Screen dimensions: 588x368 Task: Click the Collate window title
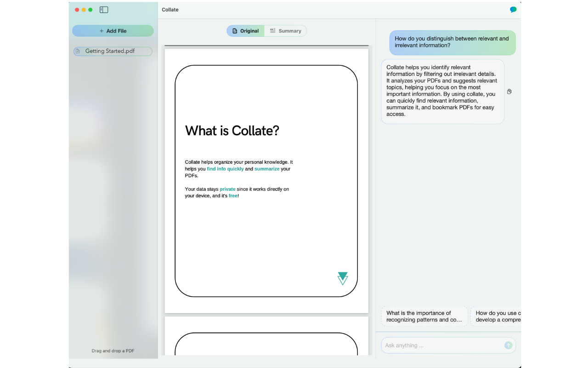coord(170,10)
